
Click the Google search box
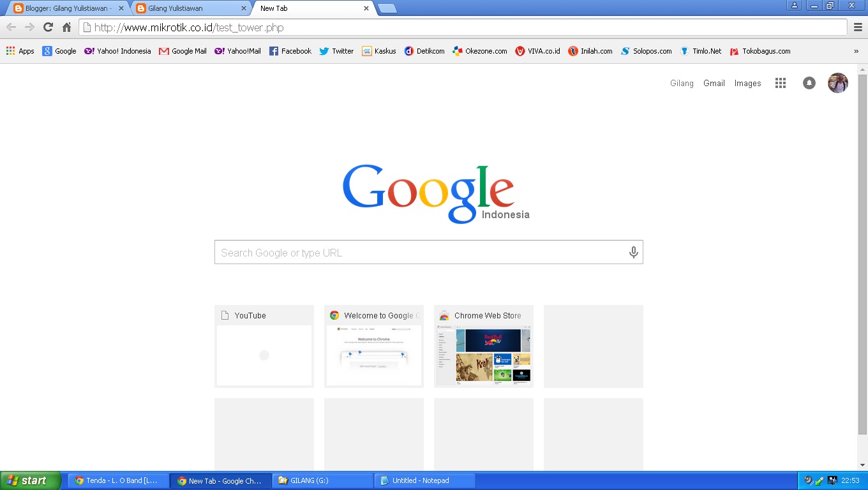428,252
